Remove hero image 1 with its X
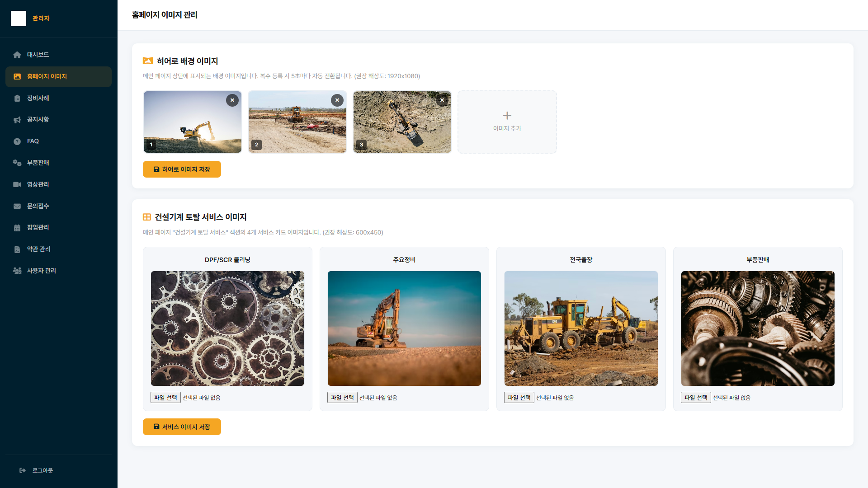 pyautogui.click(x=232, y=100)
